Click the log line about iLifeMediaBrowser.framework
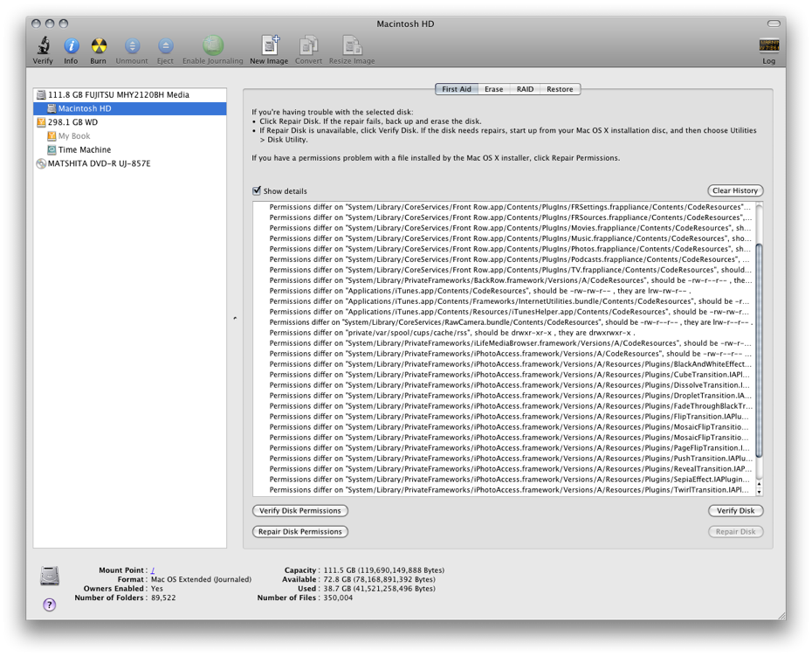The height and width of the screenshot is (656, 812). [x=511, y=343]
